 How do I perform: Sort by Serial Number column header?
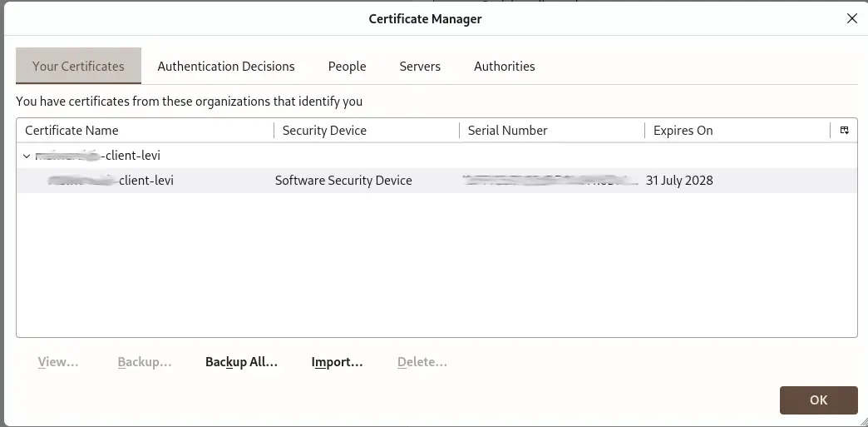point(552,131)
